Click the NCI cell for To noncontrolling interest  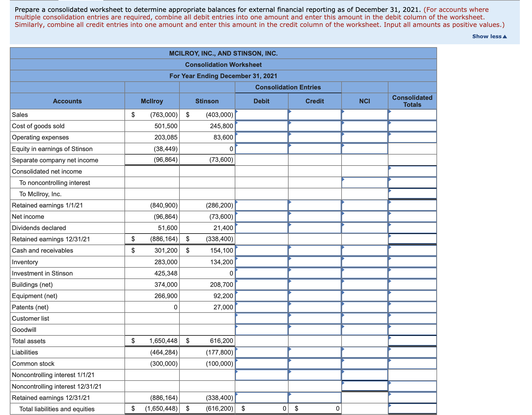pos(364,183)
